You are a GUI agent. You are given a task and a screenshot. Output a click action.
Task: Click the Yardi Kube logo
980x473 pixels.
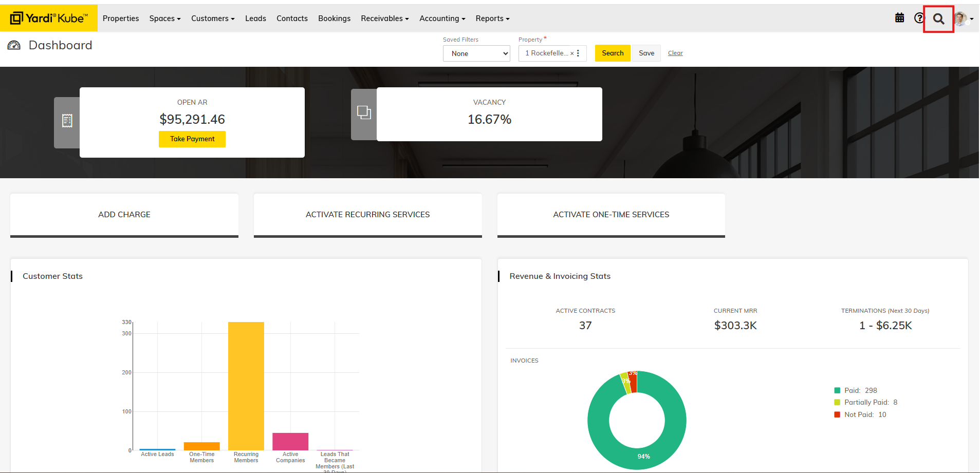click(x=49, y=18)
